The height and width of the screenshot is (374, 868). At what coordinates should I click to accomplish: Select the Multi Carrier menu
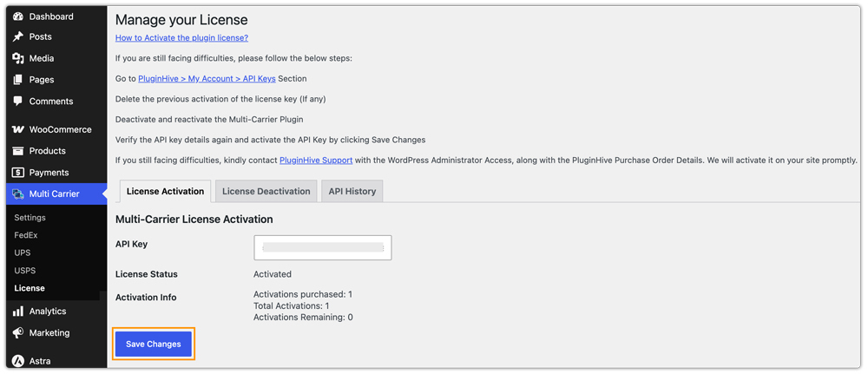(57, 194)
